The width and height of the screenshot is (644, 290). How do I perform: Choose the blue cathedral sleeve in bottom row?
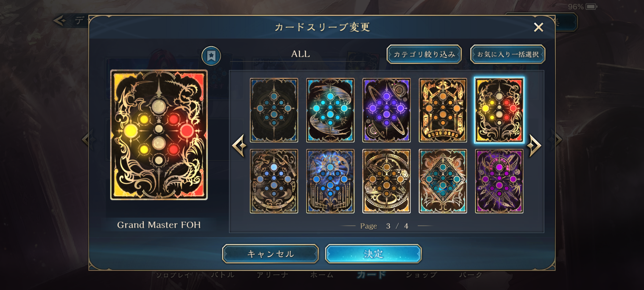[x=330, y=181]
